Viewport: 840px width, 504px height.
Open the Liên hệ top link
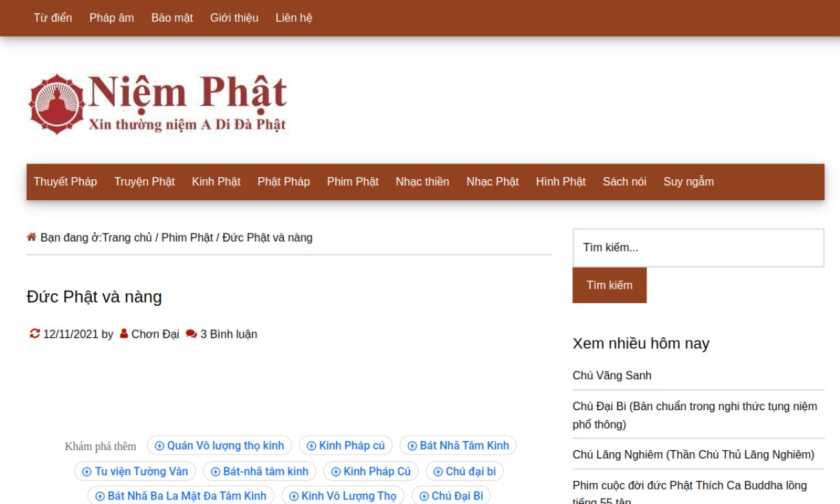294,18
